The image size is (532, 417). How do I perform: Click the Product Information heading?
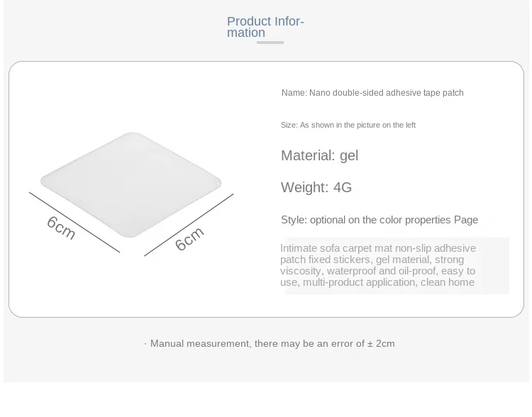(265, 27)
